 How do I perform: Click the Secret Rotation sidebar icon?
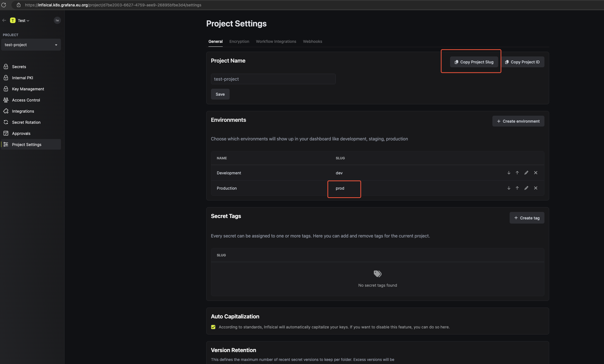point(6,122)
